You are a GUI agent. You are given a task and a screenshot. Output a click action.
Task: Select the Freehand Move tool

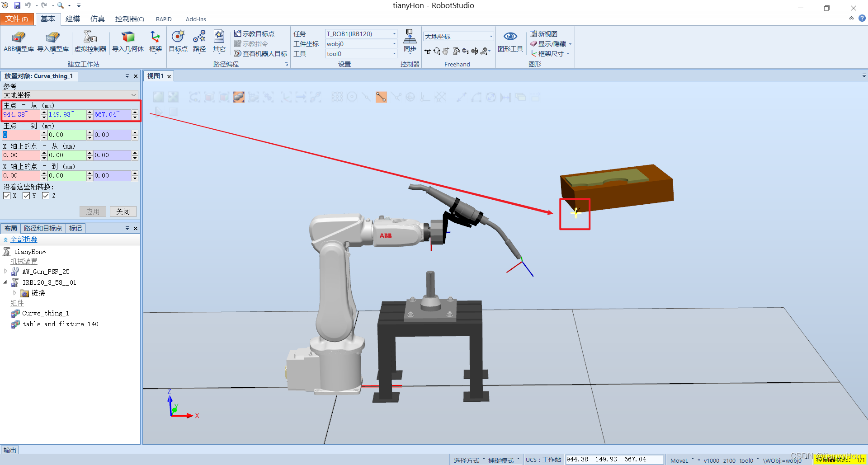click(428, 51)
